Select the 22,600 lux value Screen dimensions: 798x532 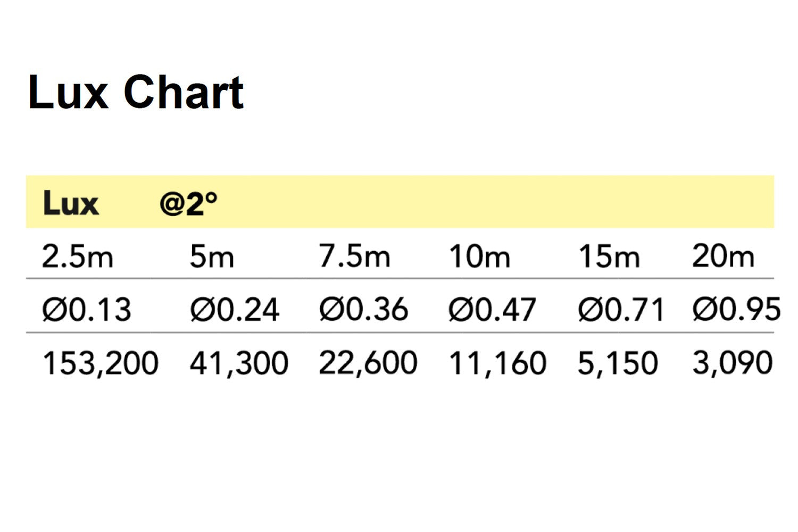(368, 363)
